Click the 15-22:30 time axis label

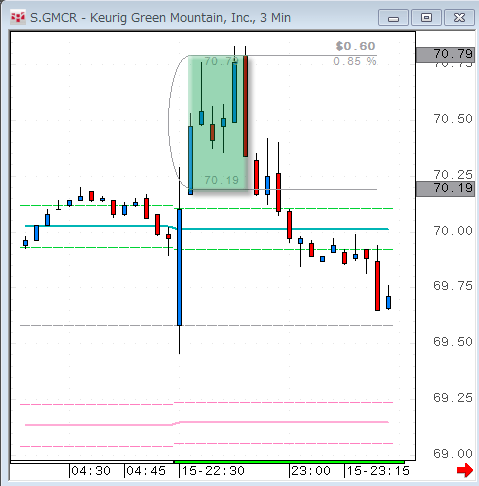213,471
